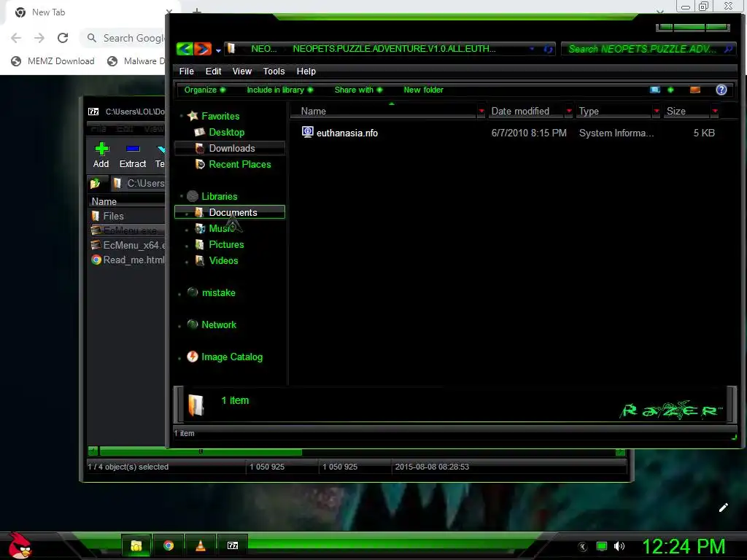Image resolution: width=747 pixels, height=560 pixels.
Task: Click the euthanasia.nfo file icon
Action: pos(308,132)
